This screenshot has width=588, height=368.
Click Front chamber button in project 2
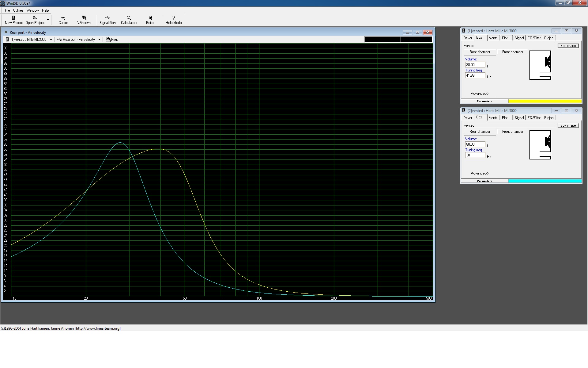pos(513,132)
